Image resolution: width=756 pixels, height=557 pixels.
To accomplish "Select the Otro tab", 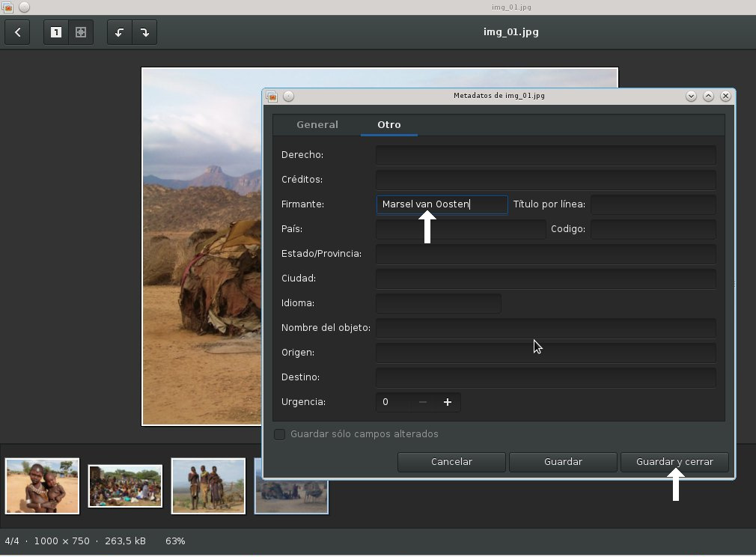I will (x=389, y=125).
